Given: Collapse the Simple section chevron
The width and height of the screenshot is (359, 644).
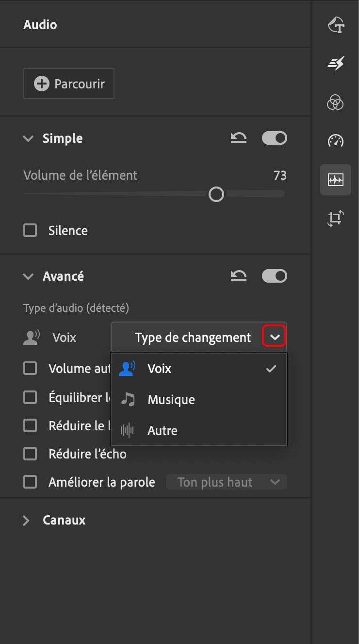Looking at the screenshot, I should 28,139.
